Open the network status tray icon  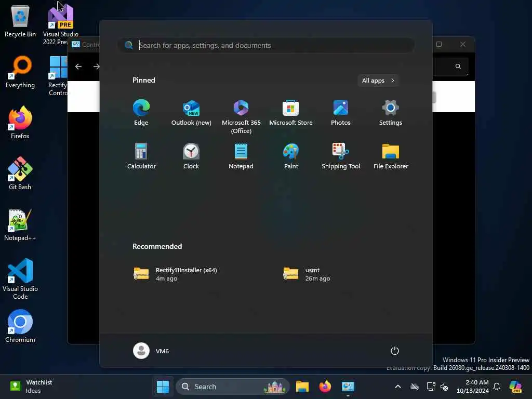click(x=431, y=387)
